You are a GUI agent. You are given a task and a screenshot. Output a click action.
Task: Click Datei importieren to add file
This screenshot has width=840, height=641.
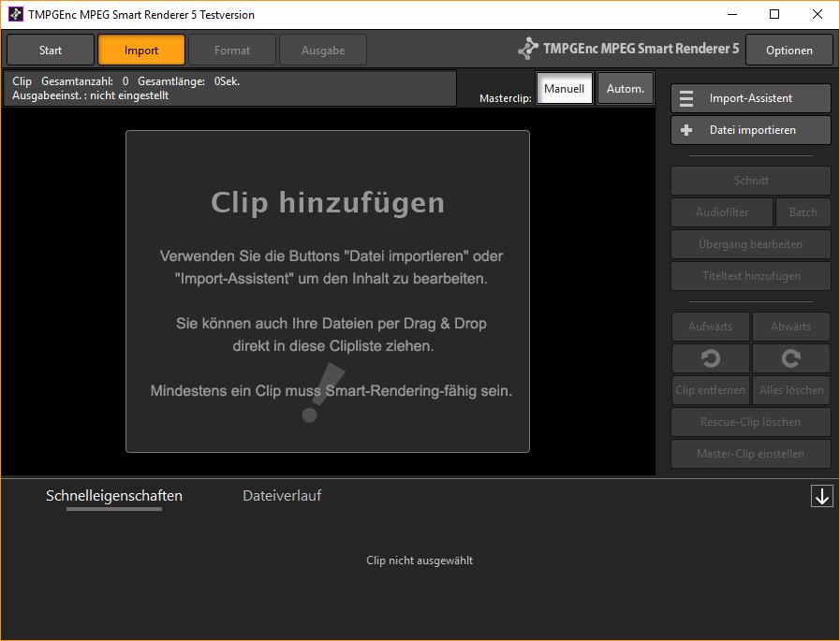click(x=750, y=130)
